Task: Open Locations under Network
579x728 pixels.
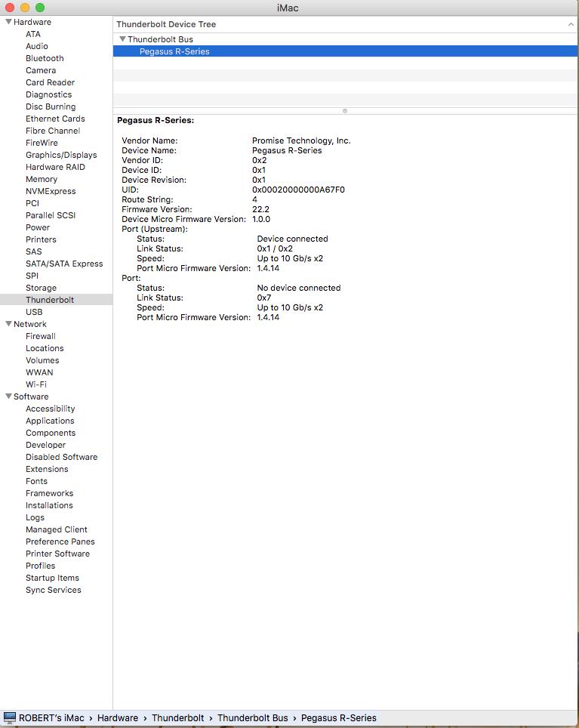Action: (45, 348)
